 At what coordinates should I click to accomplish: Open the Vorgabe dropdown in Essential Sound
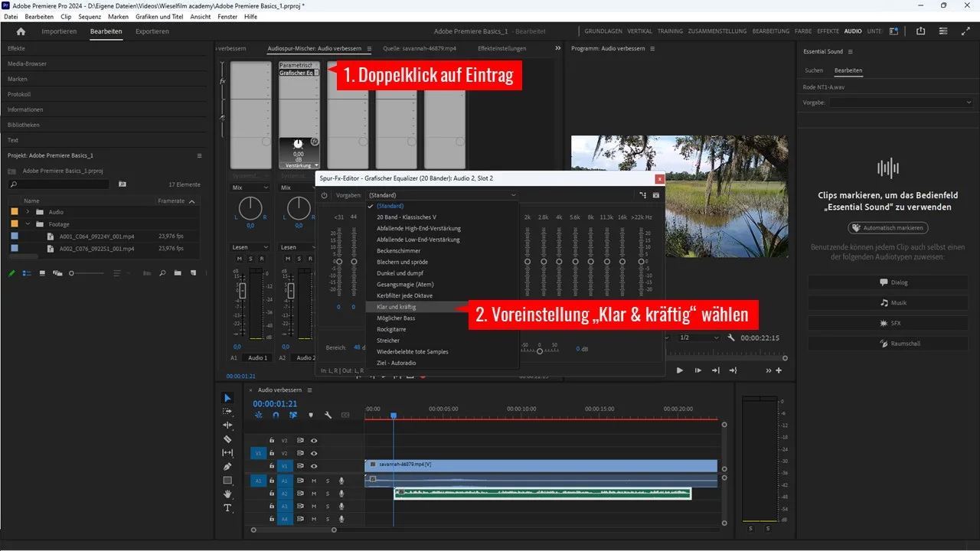point(902,102)
